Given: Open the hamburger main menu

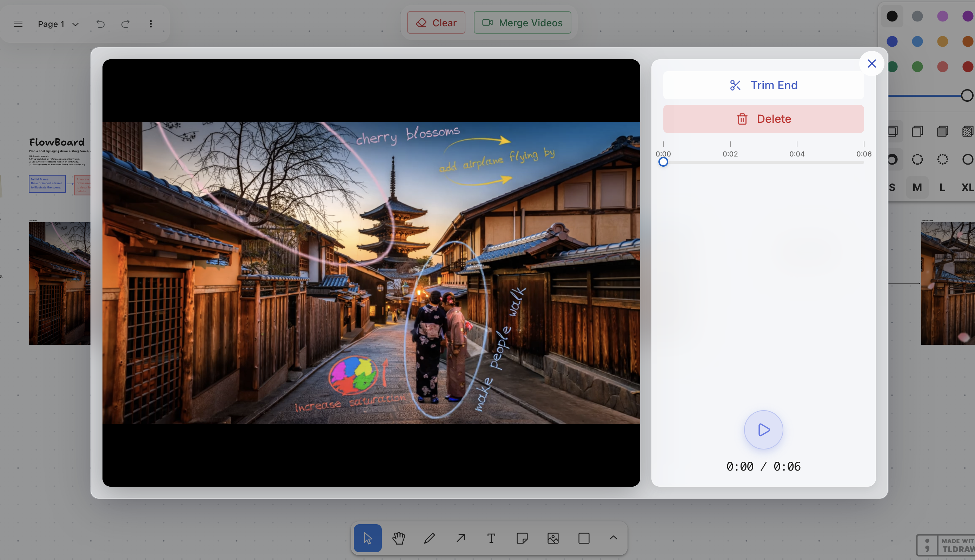Looking at the screenshot, I should click(18, 24).
